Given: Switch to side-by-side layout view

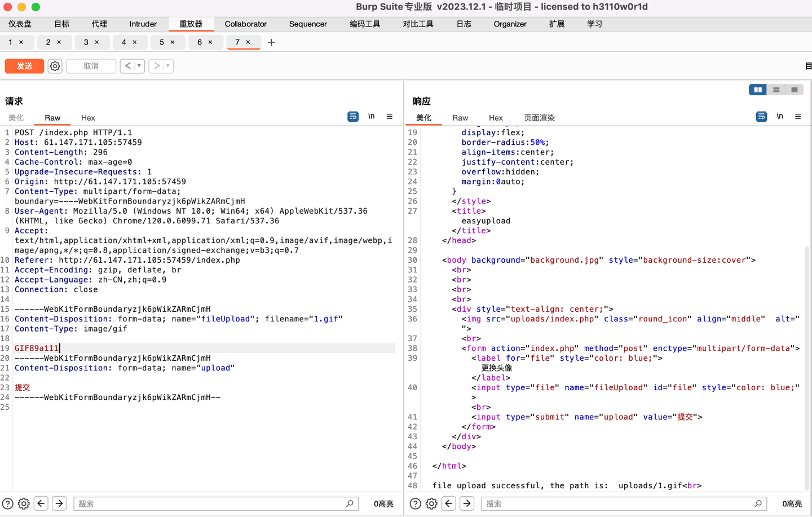Looking at the screenshot, I should 757,90.
